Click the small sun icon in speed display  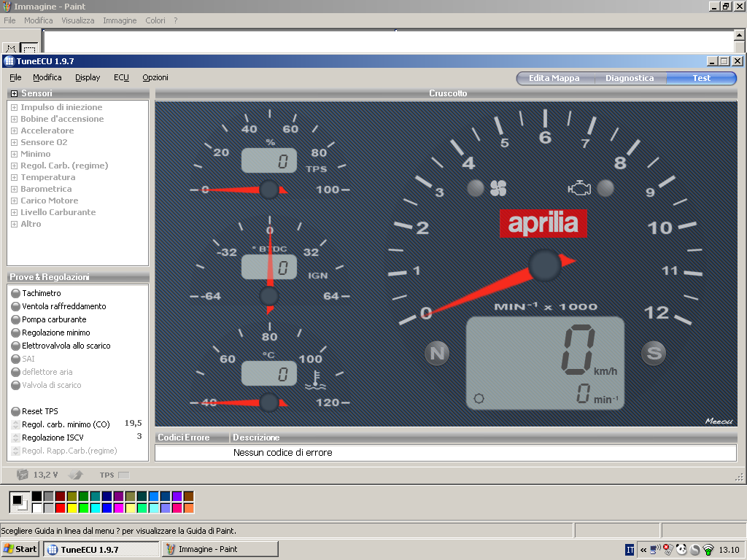point(479,399)
